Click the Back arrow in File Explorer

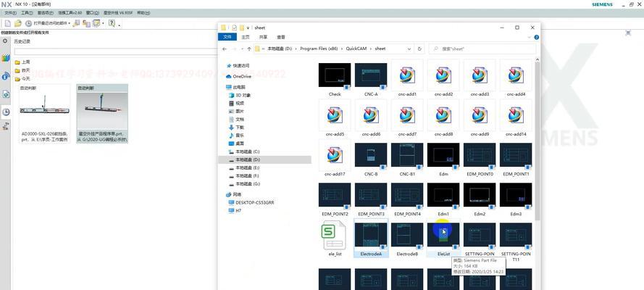[x=225, y=49]
